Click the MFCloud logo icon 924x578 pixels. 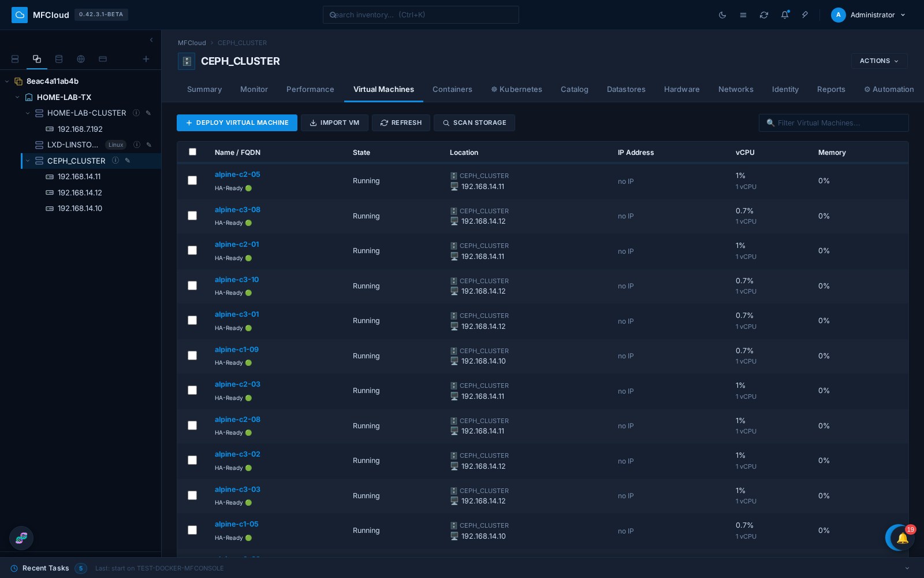[x=20, y=15]
